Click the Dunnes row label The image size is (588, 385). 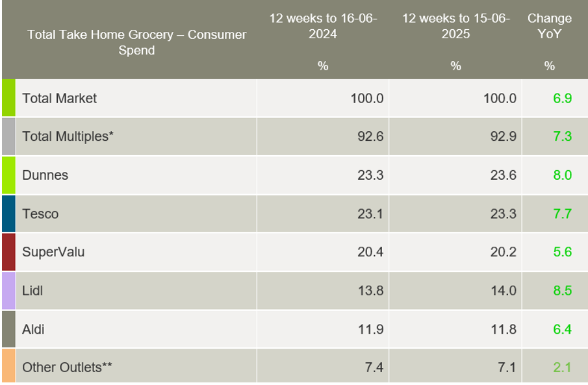point(45,175)
